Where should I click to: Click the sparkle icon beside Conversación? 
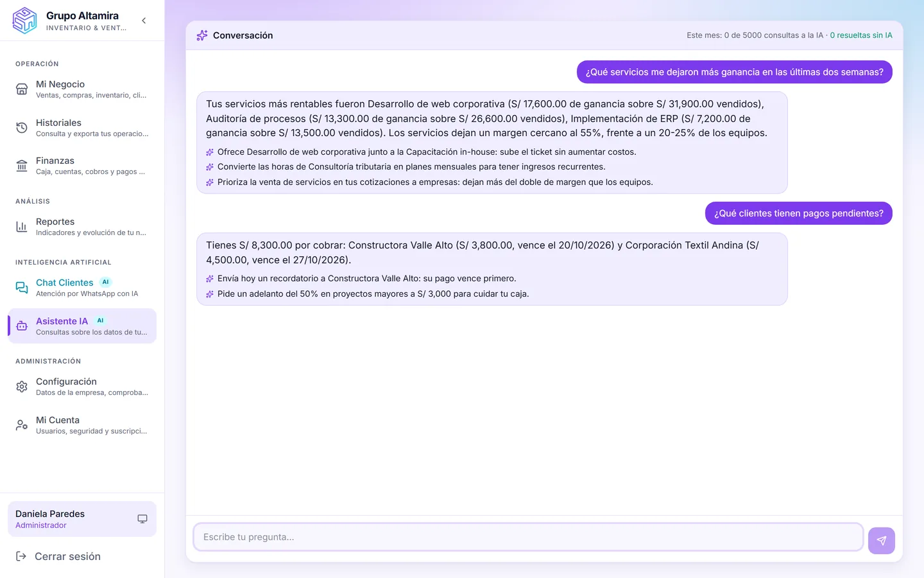click(x=202, y=35)
